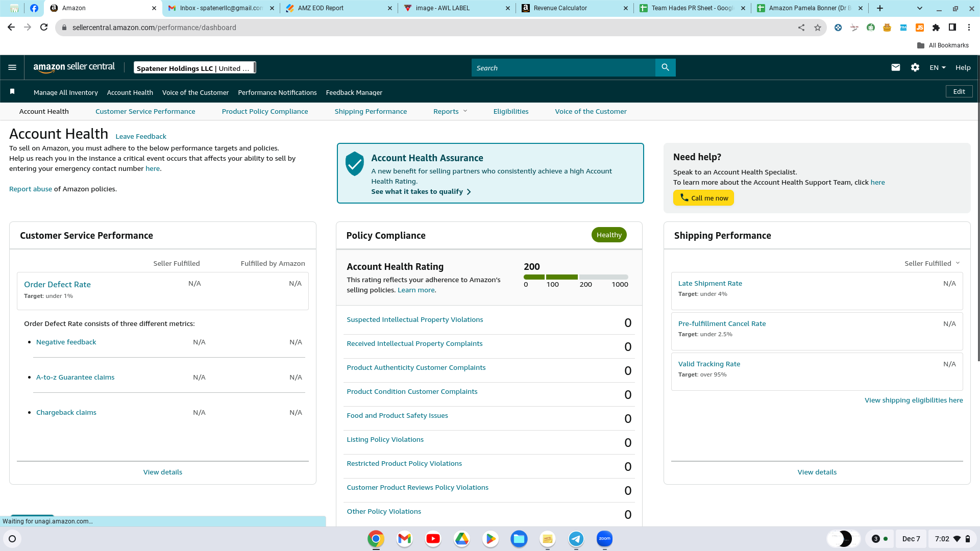The width and height of the screenshot is (980, 551).
Task: Toggle the browser side panel icon
Action: [x=952, y=28]
